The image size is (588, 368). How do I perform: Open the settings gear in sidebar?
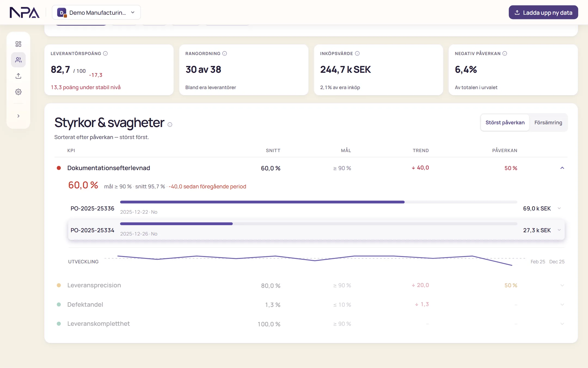pyautogui.click(x=18, y=92)
